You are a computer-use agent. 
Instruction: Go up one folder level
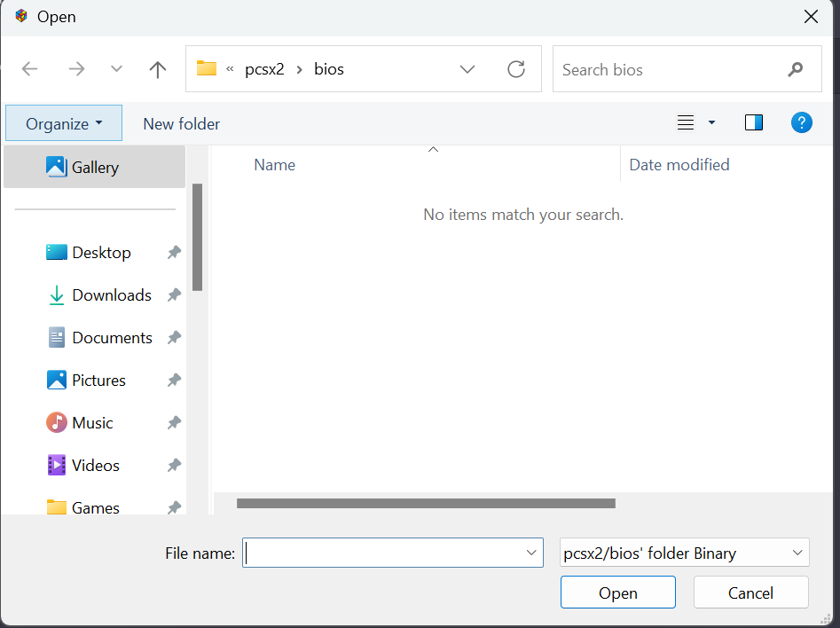click(x=158, y=69)
